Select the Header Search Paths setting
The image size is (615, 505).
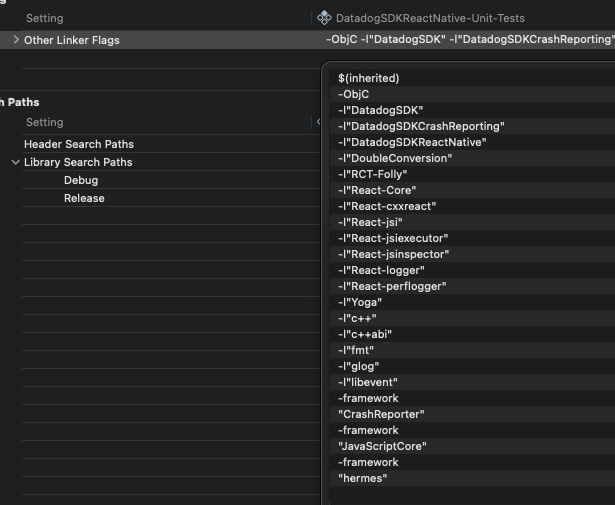tap(79, 144)
